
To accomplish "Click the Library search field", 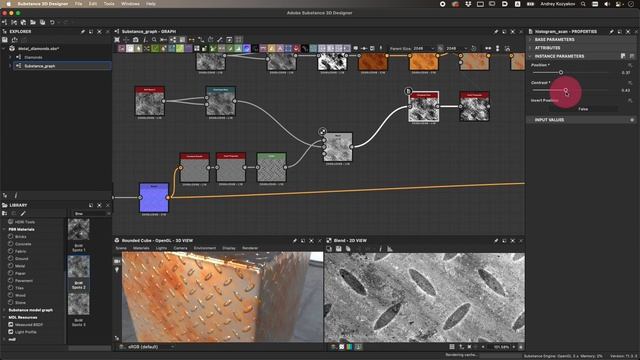I will [92, 213].
